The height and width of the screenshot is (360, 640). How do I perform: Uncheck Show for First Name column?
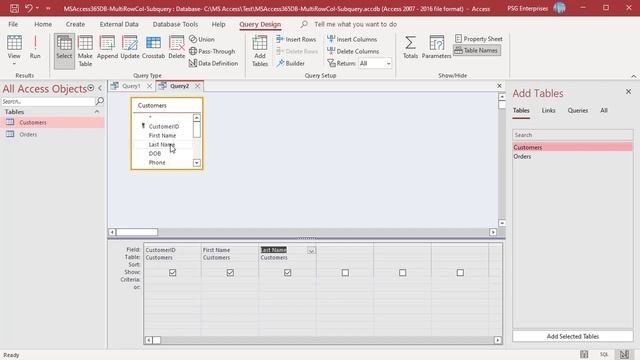pos(230,272)
